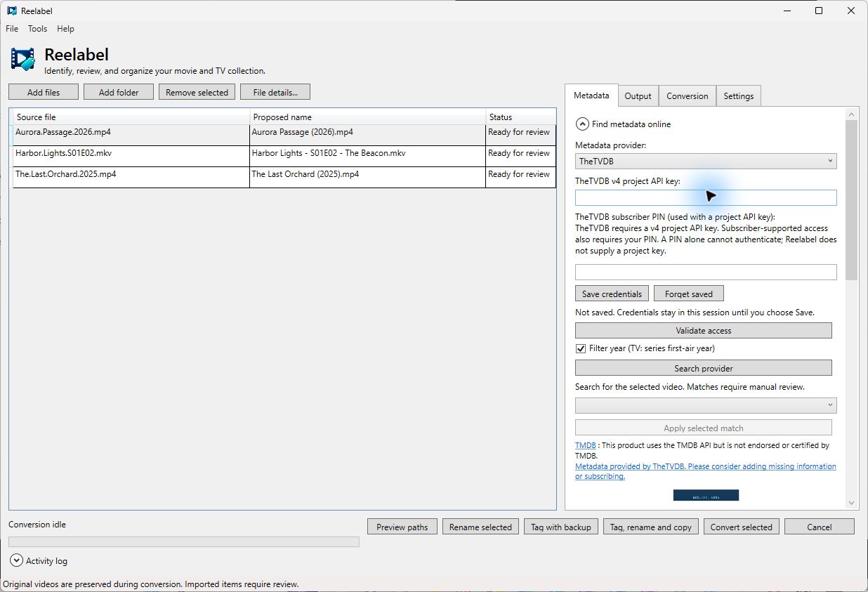Image resolution: width=868 pixels, height=592 pixels.
Task: Switch to the Output tab
Action: tap(638, 96)
